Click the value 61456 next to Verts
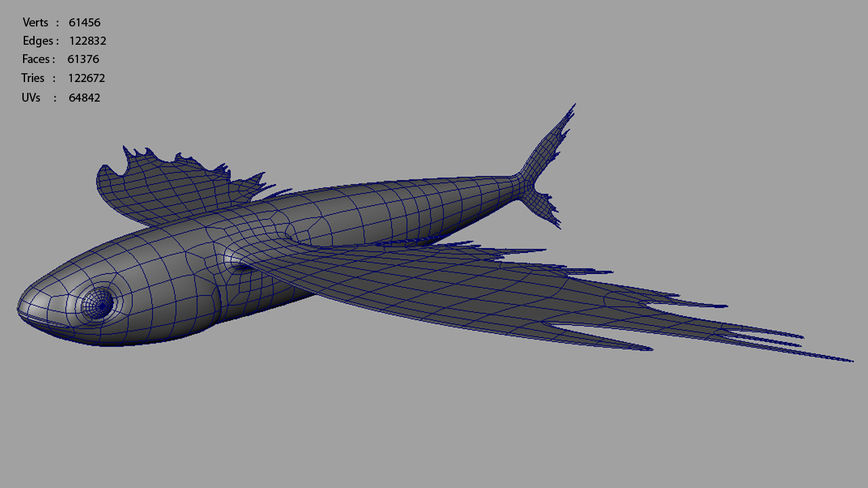The height and width of the screenshot is (488, 868). point(84,22)
